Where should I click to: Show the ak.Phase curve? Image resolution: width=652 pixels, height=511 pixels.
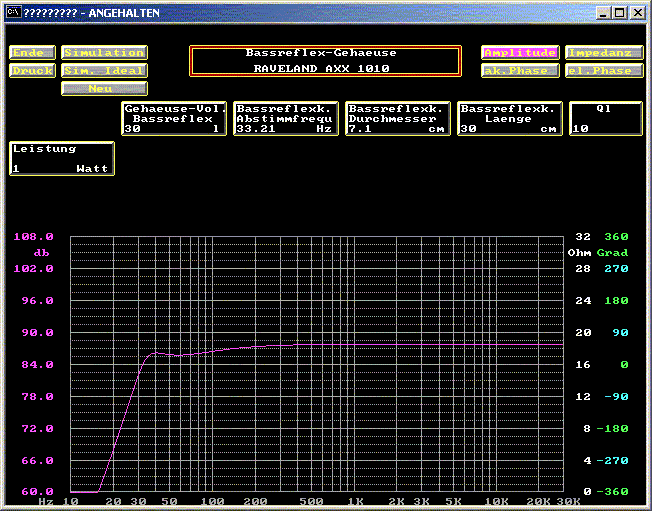519,71
